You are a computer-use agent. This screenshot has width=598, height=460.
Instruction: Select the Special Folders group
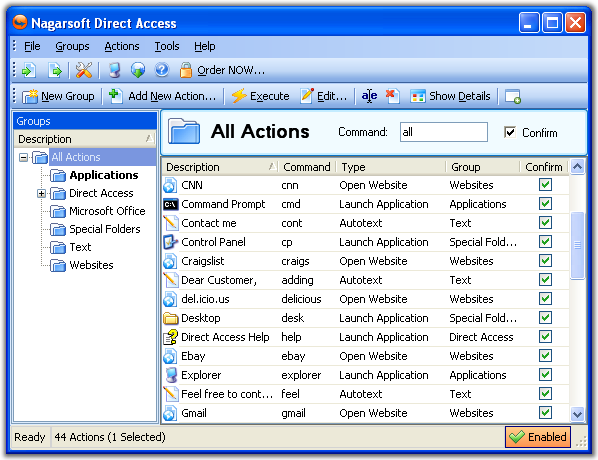tap(105, 229)
